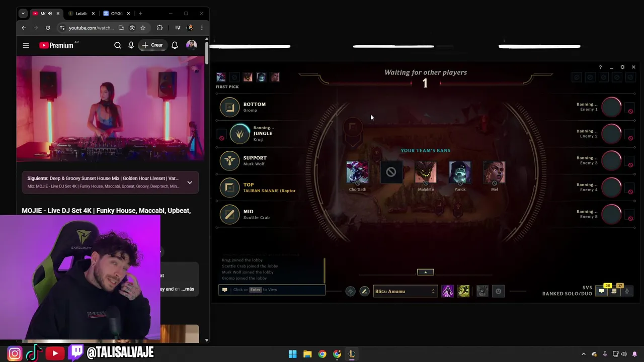Open Chrome media controls icon
This screenshot has height=362, width=644.
(178, 28)
